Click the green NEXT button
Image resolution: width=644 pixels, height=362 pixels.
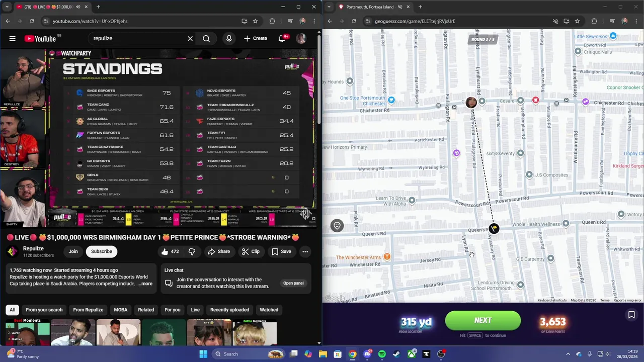click(483, 321)
